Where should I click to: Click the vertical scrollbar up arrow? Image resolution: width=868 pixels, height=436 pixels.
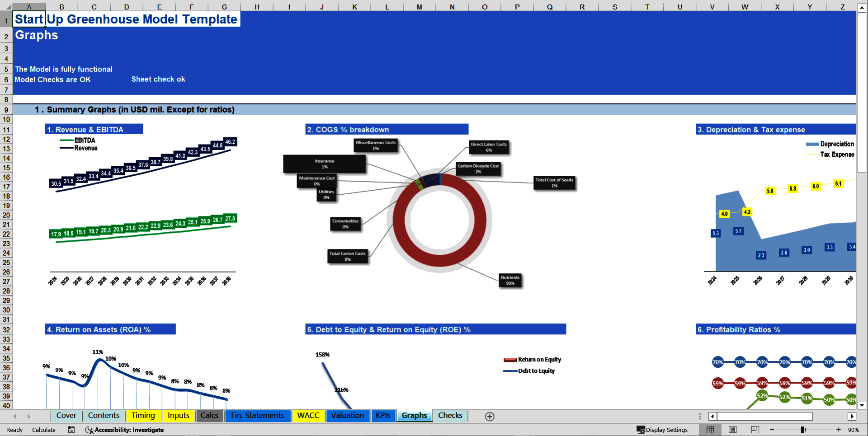(862, 8)
